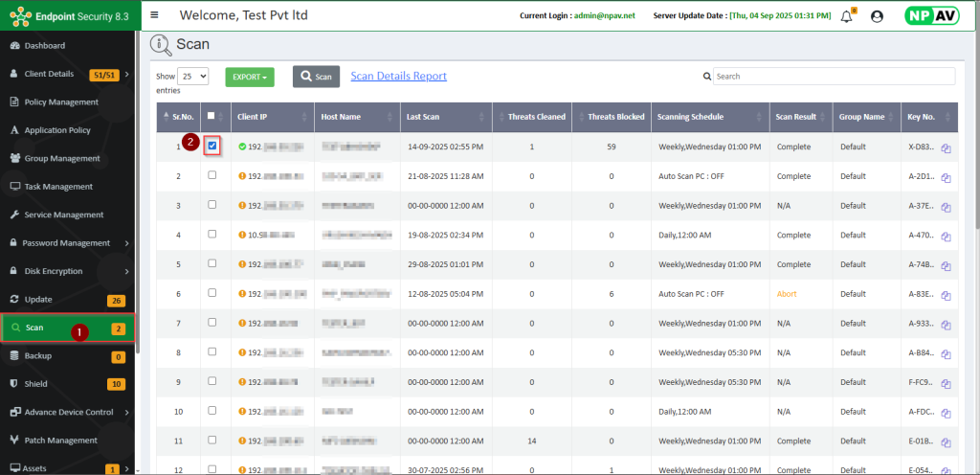Copy the key number in row 6
The height and width of the screenshot is (475, 980).
[946, 296]
